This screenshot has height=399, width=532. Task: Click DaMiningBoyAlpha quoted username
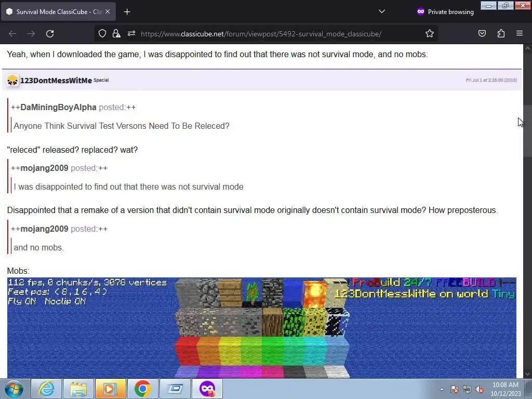(x=58, y=107)
